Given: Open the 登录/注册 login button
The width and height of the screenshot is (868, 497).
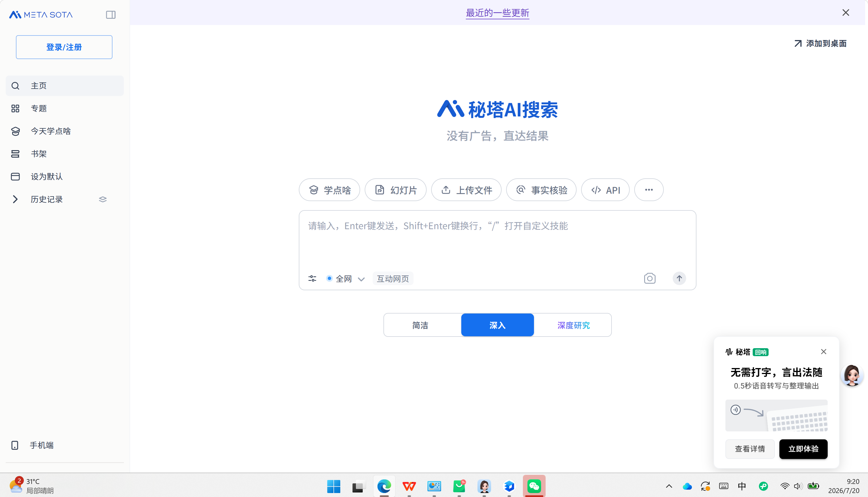Looking at the screenshot, I should [x=64, y=47].
